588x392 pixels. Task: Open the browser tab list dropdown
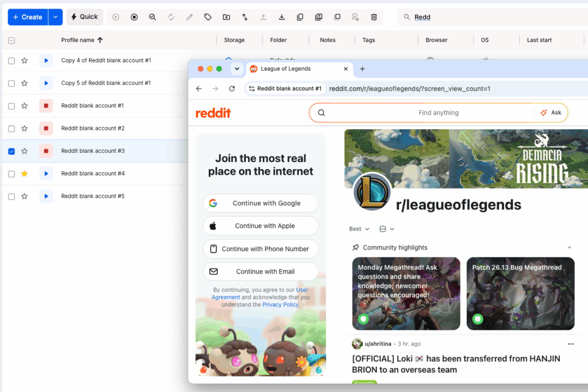(x=237, y=69)
